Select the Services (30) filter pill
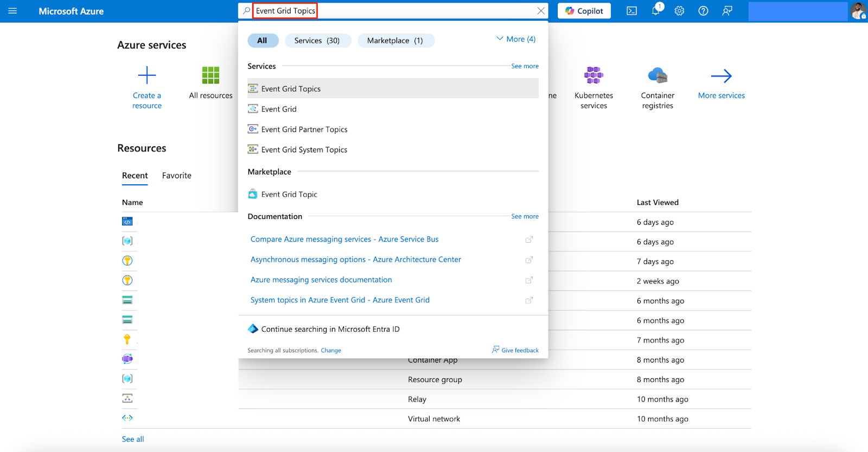Screen dimensions: 868x452 point(317,41)
